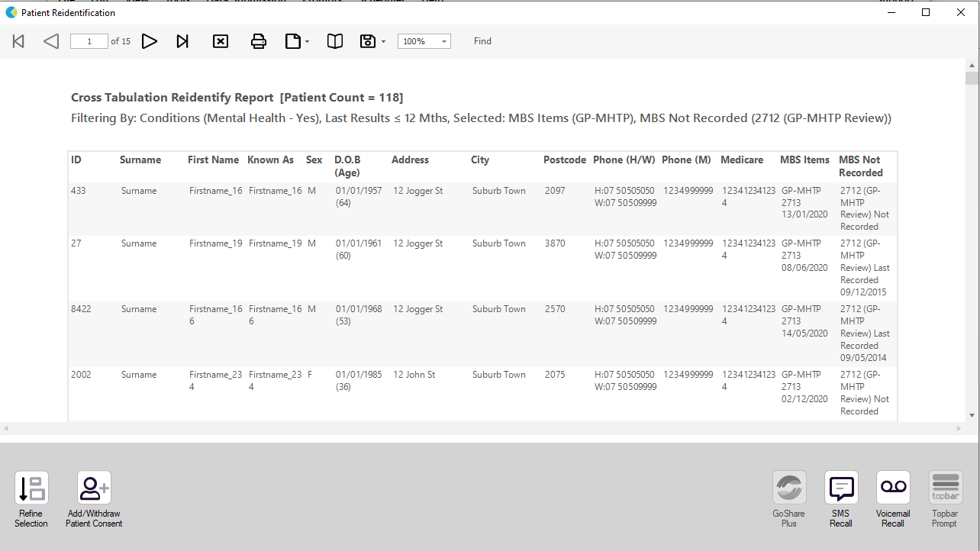This screenshot has width=980, height=551.
Task: Click the Find link
Action: click(482, 41)
